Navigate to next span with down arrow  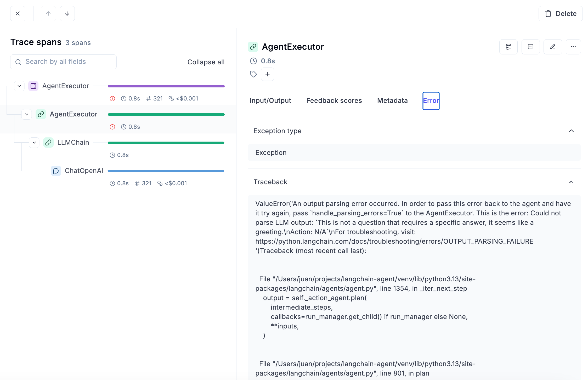click(x=67, y=13)
